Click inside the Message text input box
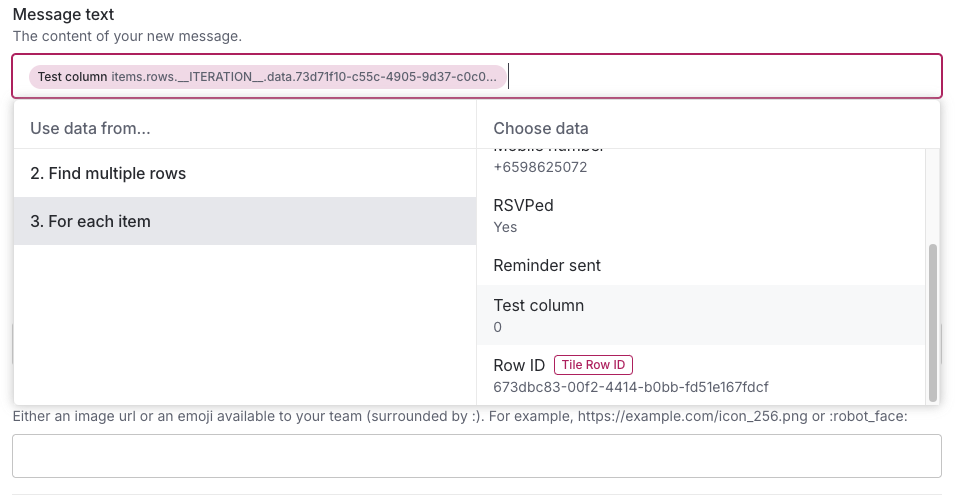The width and height of the screenshot is (959, 502). coord(720,76)
